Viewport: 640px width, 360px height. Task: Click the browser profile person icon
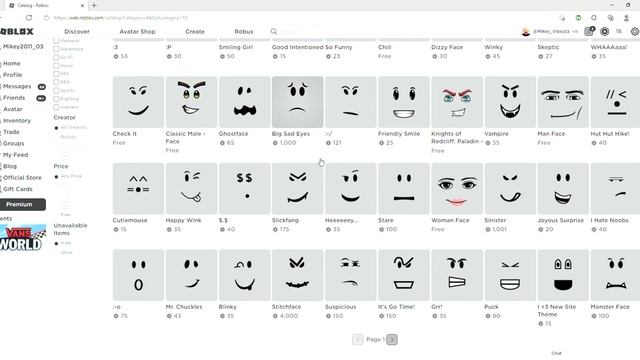(626, 18)
